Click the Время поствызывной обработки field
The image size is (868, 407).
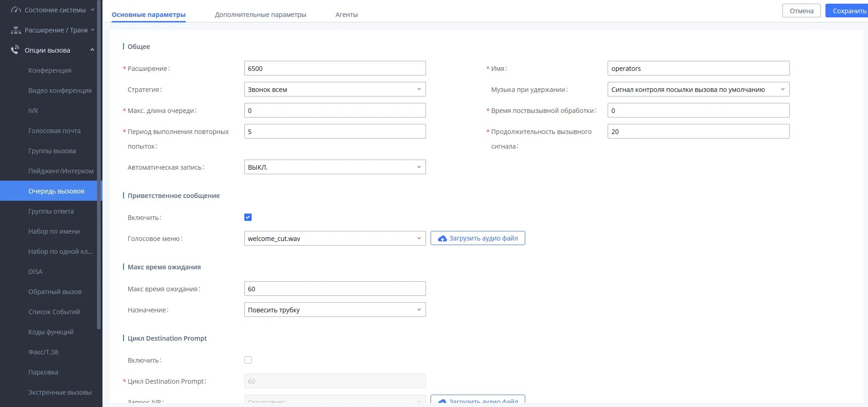[698, 110]
